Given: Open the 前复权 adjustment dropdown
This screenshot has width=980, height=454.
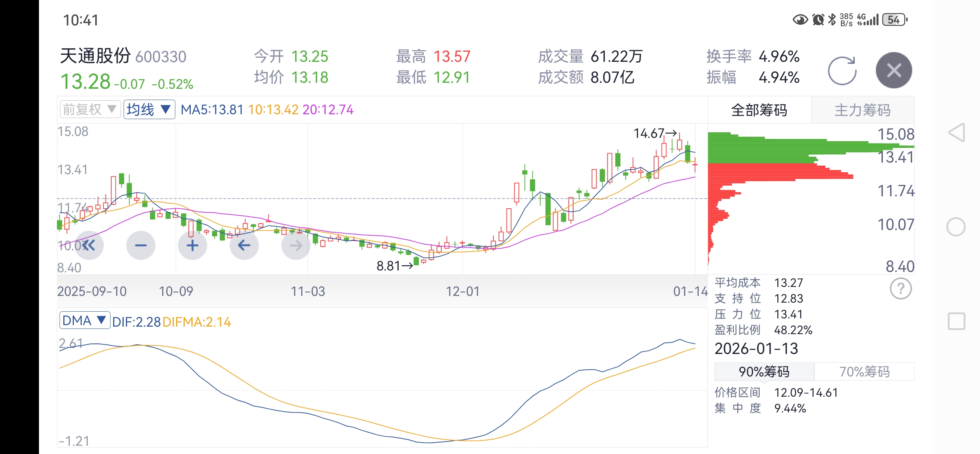Looking at the screenshot, I should pos(90,110).
